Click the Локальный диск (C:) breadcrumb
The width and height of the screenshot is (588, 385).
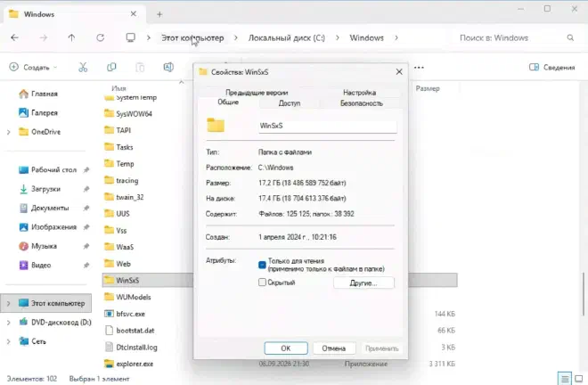(287, 38)
